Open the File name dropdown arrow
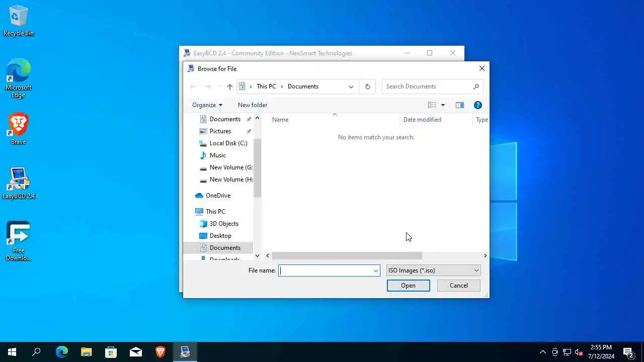Screen dimensions: 644x362 375,270
